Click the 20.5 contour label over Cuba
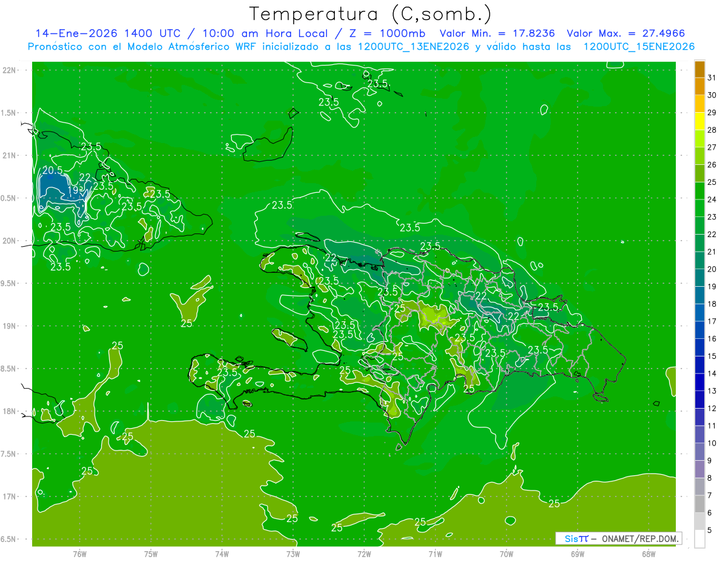Screen dimensions: 728x562 tap(53, 170)
